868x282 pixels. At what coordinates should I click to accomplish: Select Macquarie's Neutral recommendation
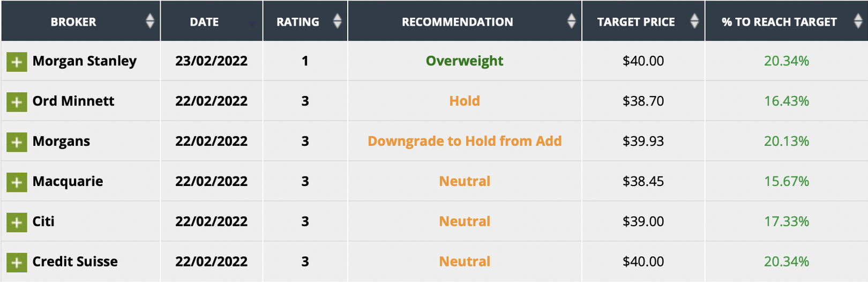(464, 181)
